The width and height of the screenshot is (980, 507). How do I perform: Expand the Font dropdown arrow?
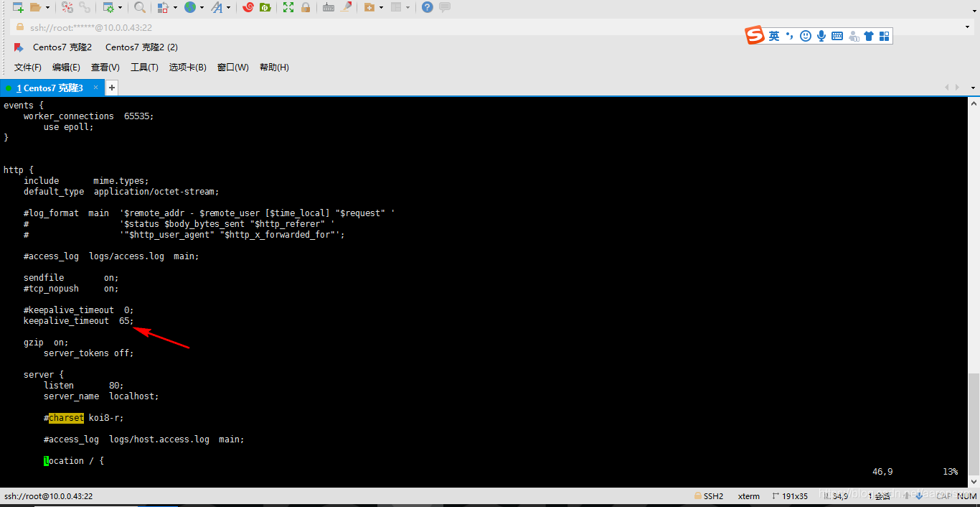click(x=229, y=7)
